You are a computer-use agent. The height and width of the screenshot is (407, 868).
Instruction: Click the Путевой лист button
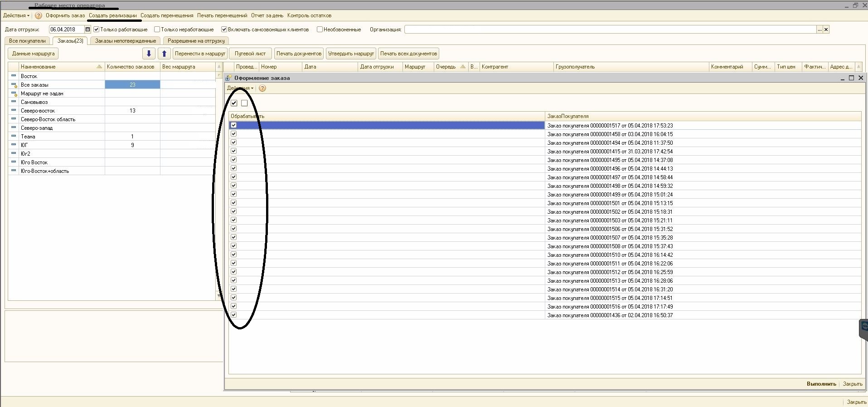tap(250, 54)
